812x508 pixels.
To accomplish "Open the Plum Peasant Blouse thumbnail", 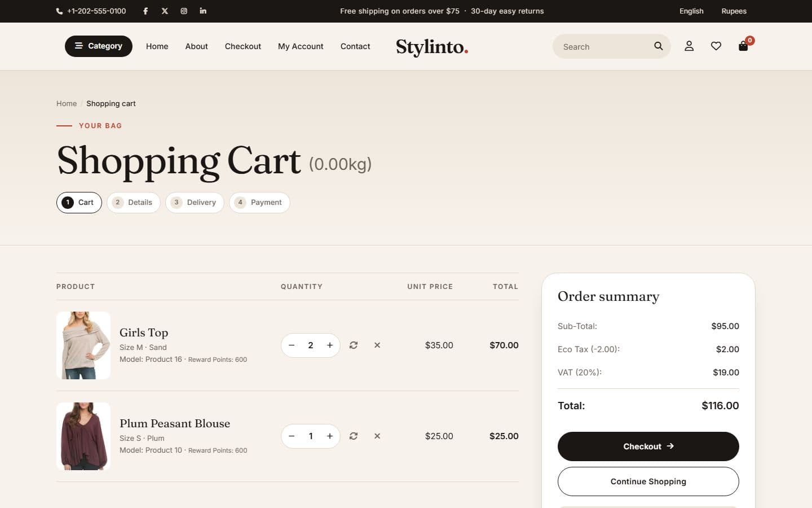I will (x=83, y=436).
